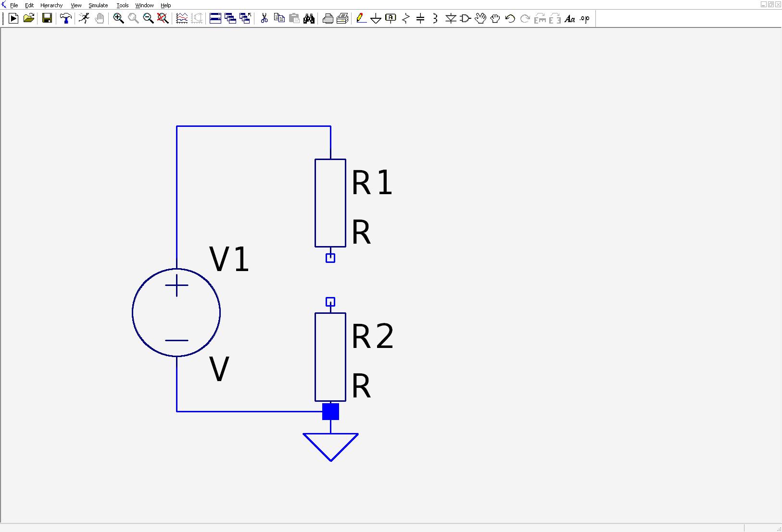
Task: Select the Inductor component tool
Action: (435, 19)
